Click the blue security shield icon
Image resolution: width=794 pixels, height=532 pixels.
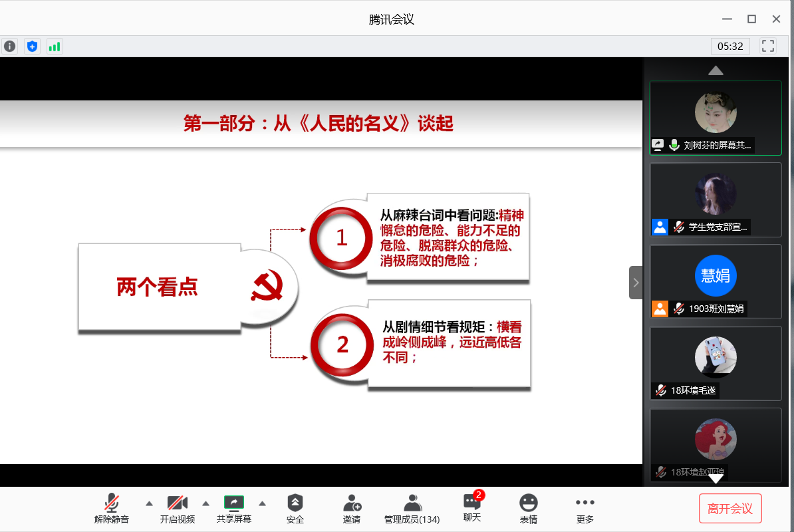pos(32,46)
